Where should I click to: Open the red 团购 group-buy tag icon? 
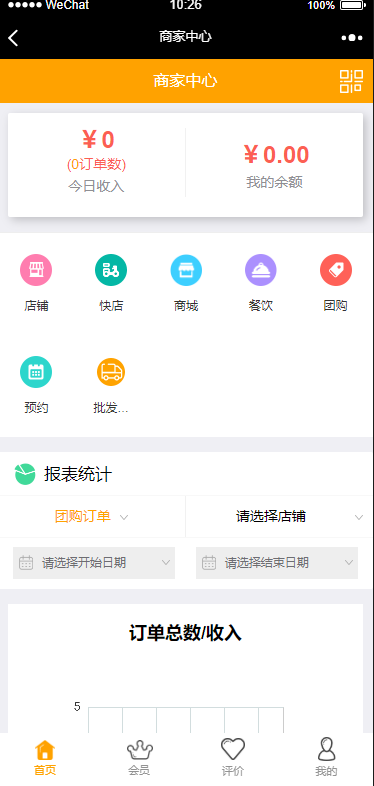pyautogui.click(x=336, y=270)
